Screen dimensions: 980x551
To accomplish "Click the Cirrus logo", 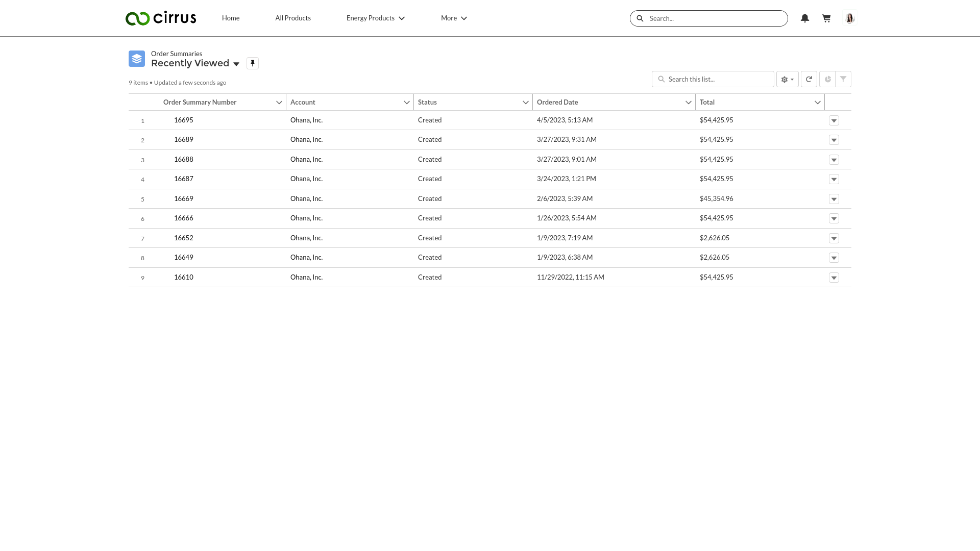I will (161, 18).
